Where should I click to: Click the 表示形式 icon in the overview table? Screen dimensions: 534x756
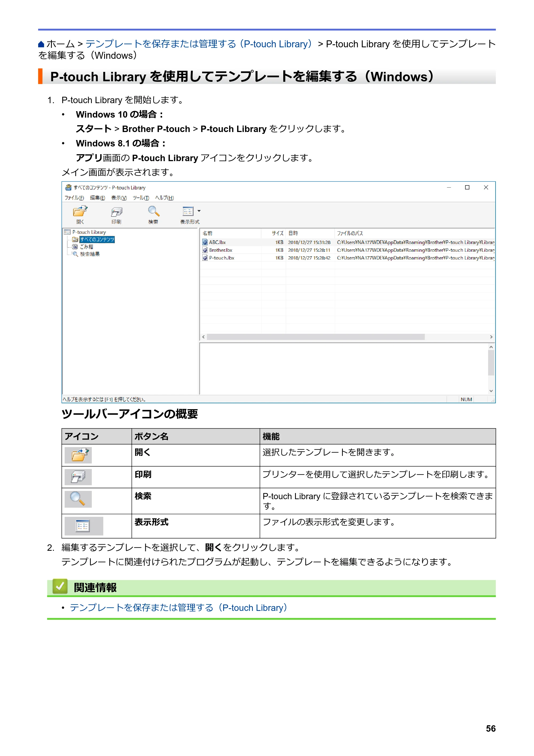coord(84,526)
